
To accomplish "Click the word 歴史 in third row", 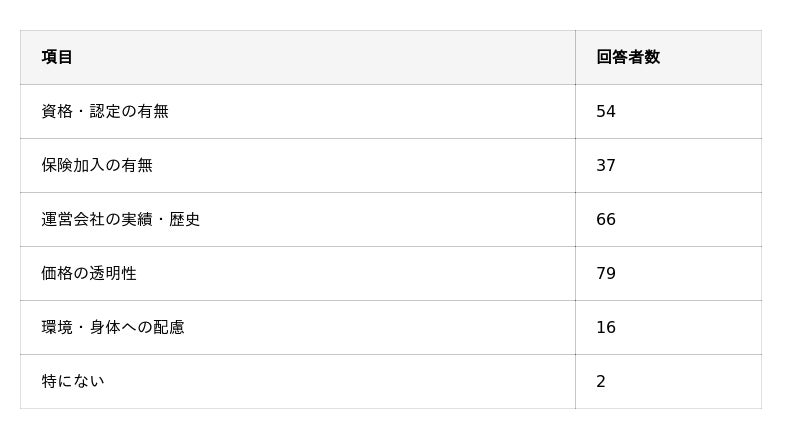I will [x=184, y=220].
